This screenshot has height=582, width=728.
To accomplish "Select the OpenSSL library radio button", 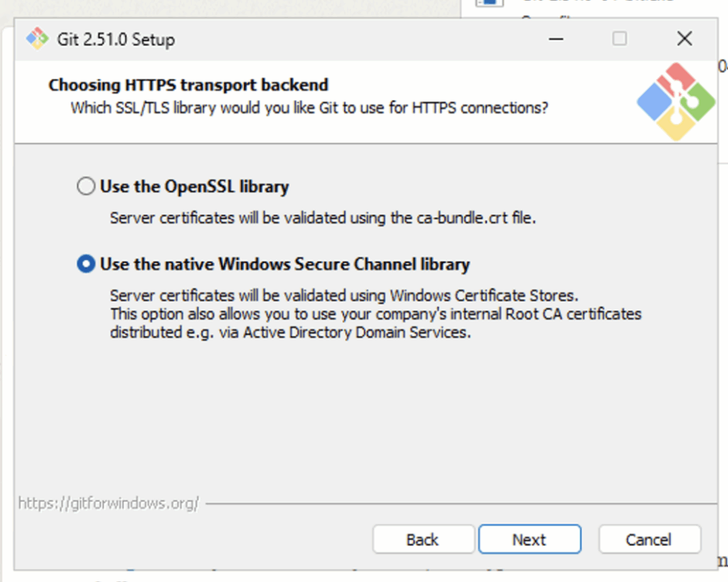I will coord(85,187).
